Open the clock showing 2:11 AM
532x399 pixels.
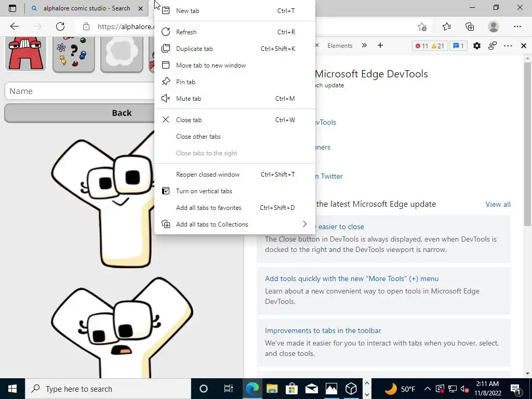tap(487, 389)
